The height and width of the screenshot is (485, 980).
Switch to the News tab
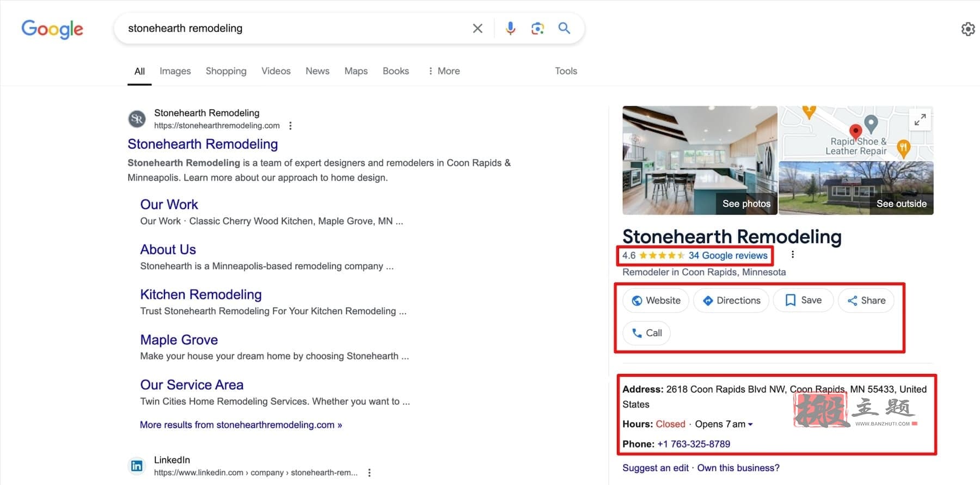(317, 71)
